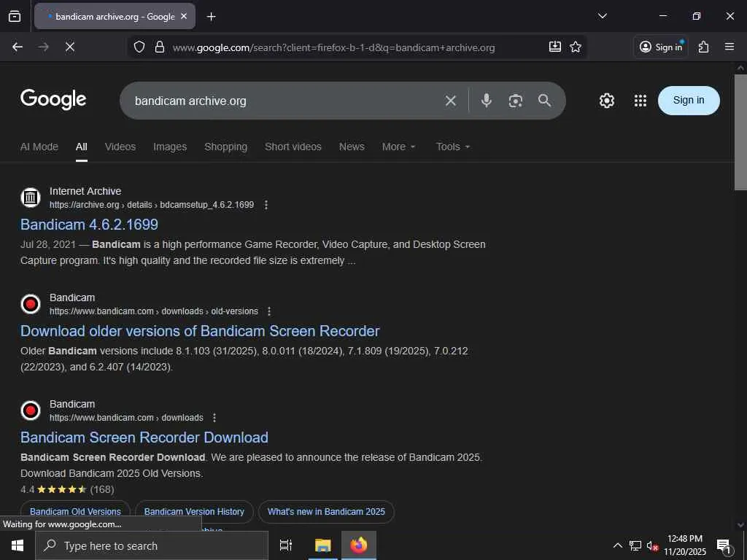Switch to Images results tab
This screenshot has width=747, height=560.
[x=170, y=147]
